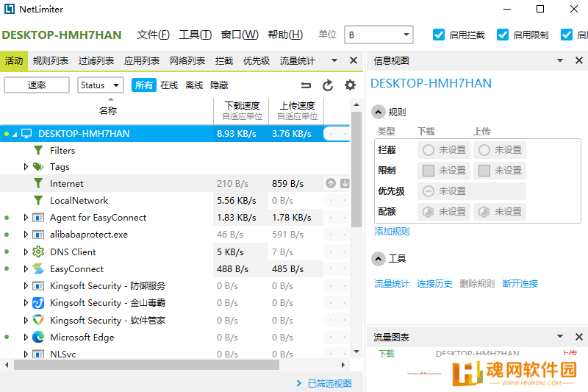
Task: Click the Microsoft Edge browser icon
Action: pos(38,338)
